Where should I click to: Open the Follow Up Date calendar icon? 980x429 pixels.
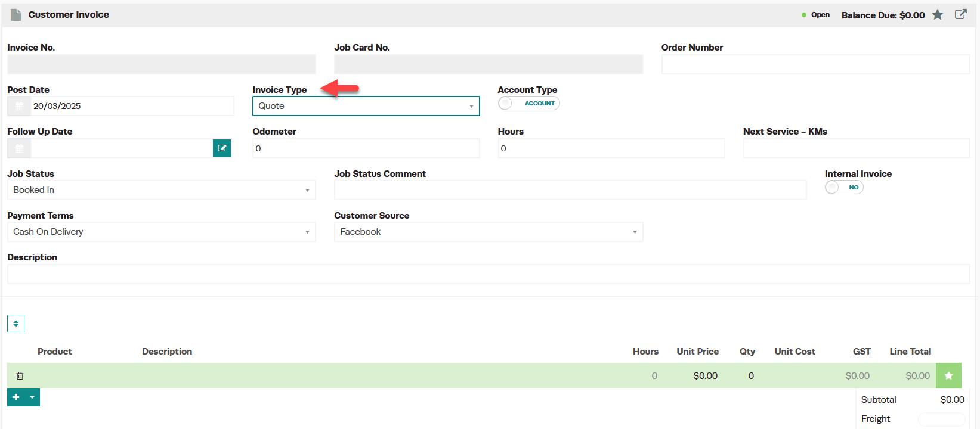[19, 148]
